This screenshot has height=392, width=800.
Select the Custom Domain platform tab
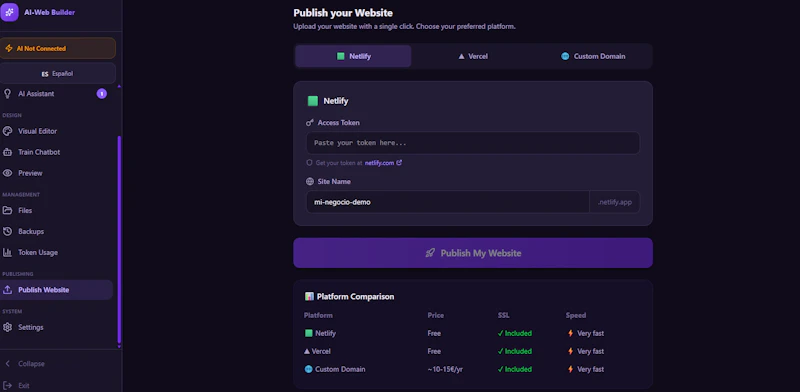click(x=592, y=56)
